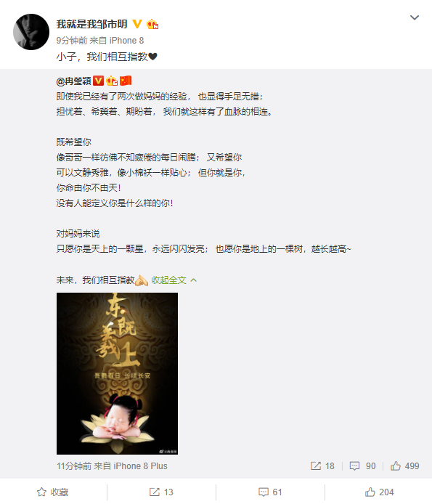This screenshot has height=504, width=432.
Task: Click the crown badge beside 冉莹颖's name
Action: (x=112, y=81)
